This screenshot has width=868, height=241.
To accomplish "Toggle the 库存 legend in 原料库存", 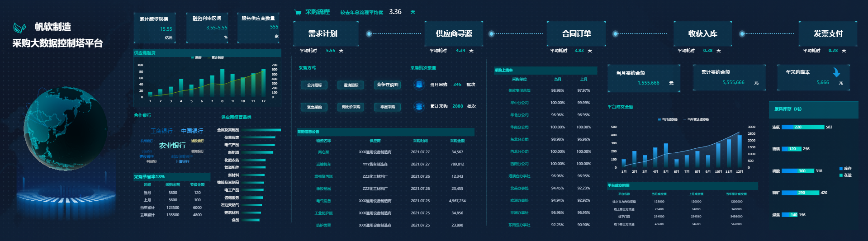I will pyautogui.click(x=845, y=169).
